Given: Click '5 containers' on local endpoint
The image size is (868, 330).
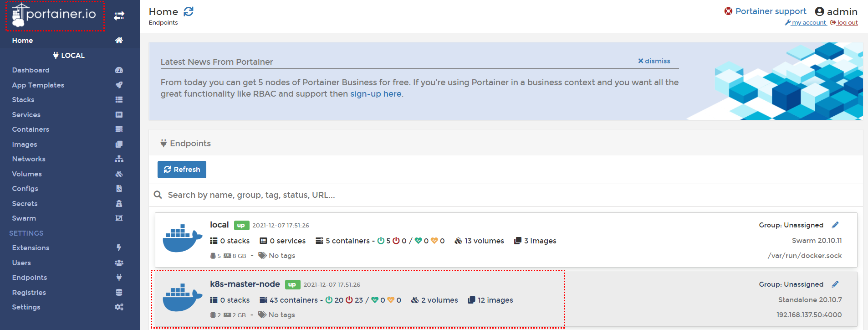Looking at the screenshot, I should (347, 241).
